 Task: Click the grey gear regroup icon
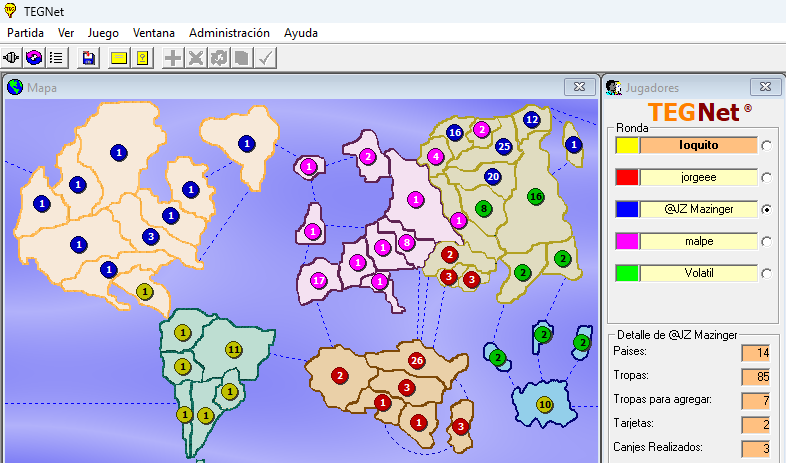[219, 58]
